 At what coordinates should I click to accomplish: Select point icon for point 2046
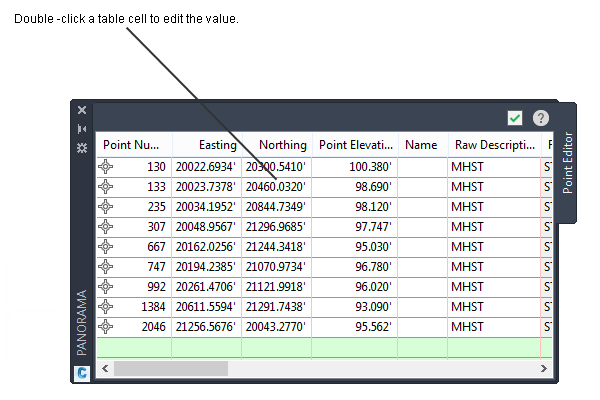[x=105, y=327]
